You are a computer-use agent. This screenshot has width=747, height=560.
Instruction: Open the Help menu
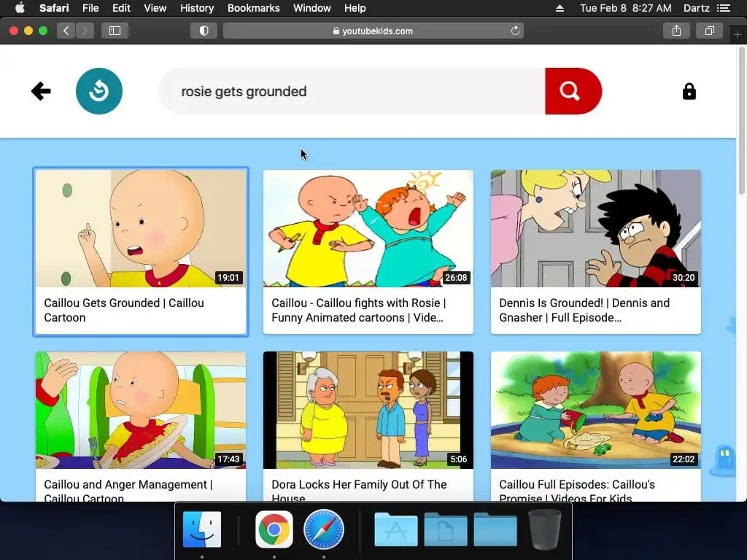tap(355, 8)
